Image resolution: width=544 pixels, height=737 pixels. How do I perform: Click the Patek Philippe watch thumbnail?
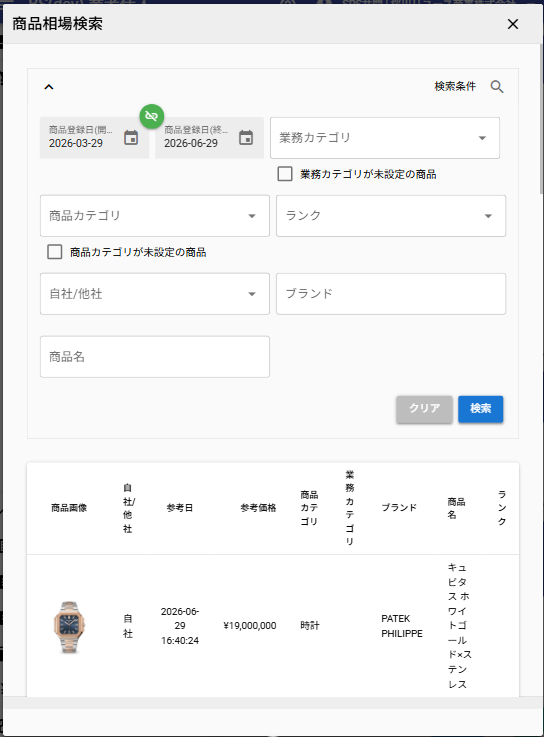tap(69, 627)
